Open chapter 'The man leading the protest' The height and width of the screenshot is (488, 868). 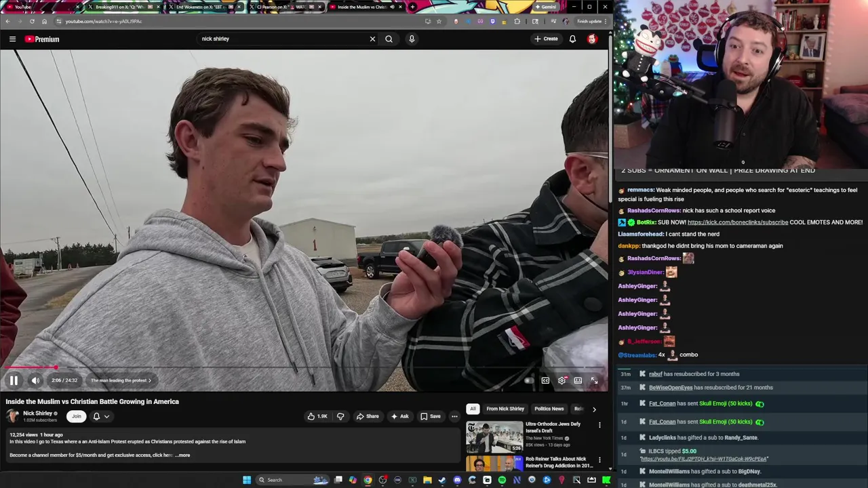121,380
